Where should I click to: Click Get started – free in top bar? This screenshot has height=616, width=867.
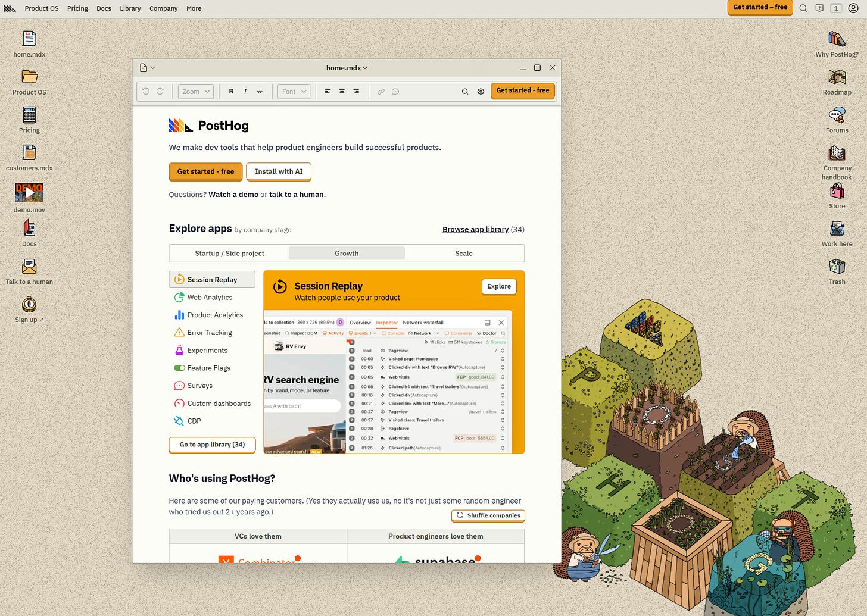[x=760, y=7]
